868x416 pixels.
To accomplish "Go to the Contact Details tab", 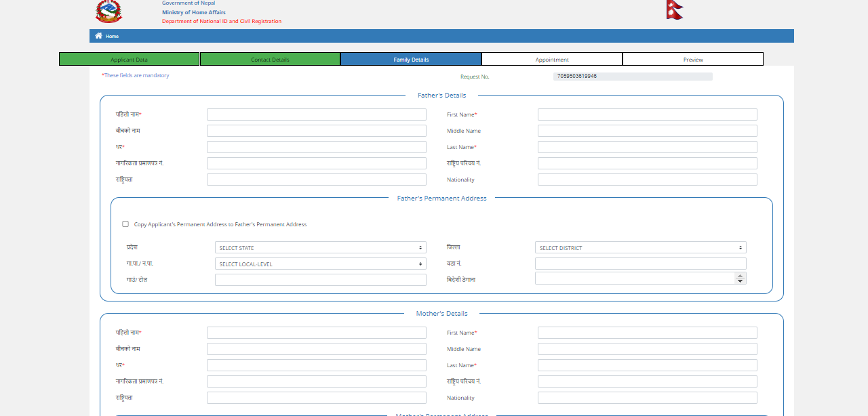I will 270,60.
